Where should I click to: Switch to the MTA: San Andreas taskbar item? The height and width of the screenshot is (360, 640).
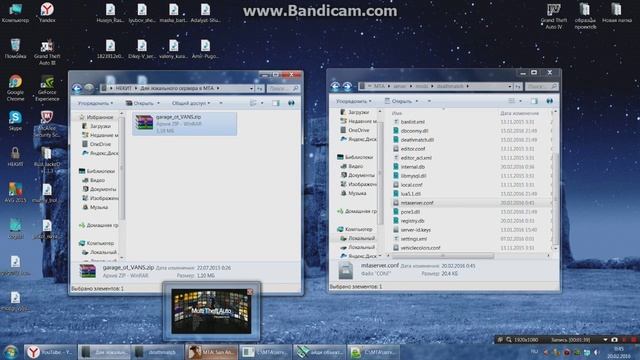212,352
